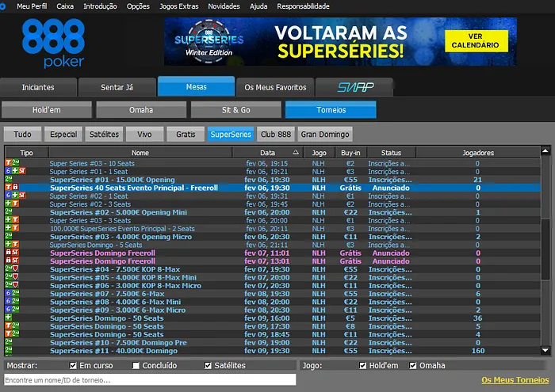Open the SNAP tab

point(354,87)
